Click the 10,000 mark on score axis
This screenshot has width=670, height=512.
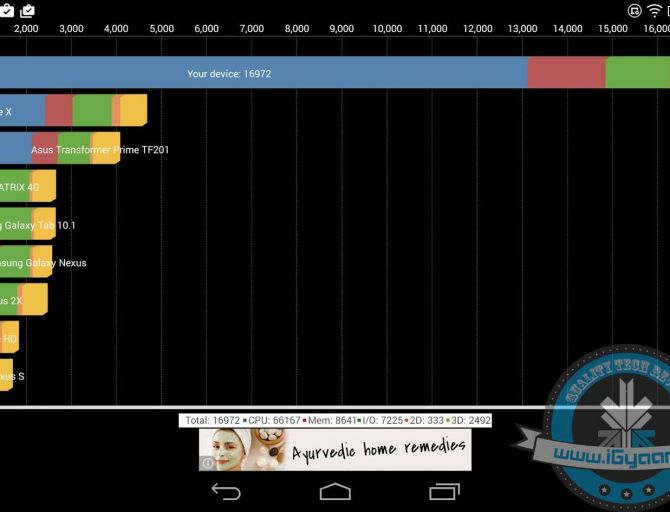tap(387, 29)
